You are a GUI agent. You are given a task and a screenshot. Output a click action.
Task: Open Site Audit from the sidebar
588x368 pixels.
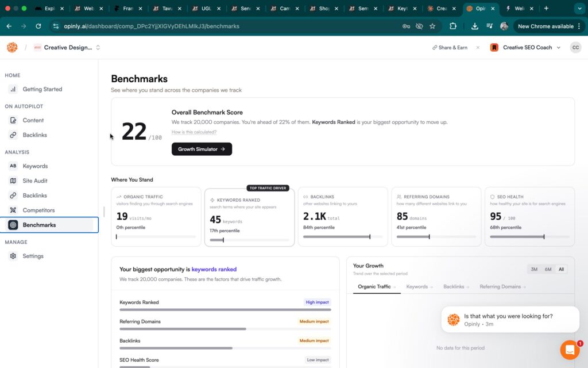(x=35, y=181)
